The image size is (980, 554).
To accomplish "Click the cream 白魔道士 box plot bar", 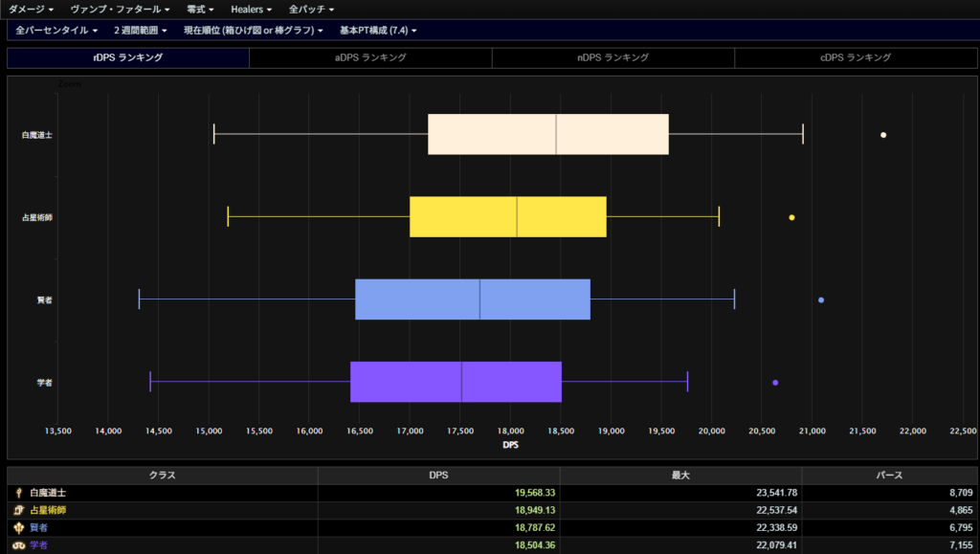I will (547, 134).
